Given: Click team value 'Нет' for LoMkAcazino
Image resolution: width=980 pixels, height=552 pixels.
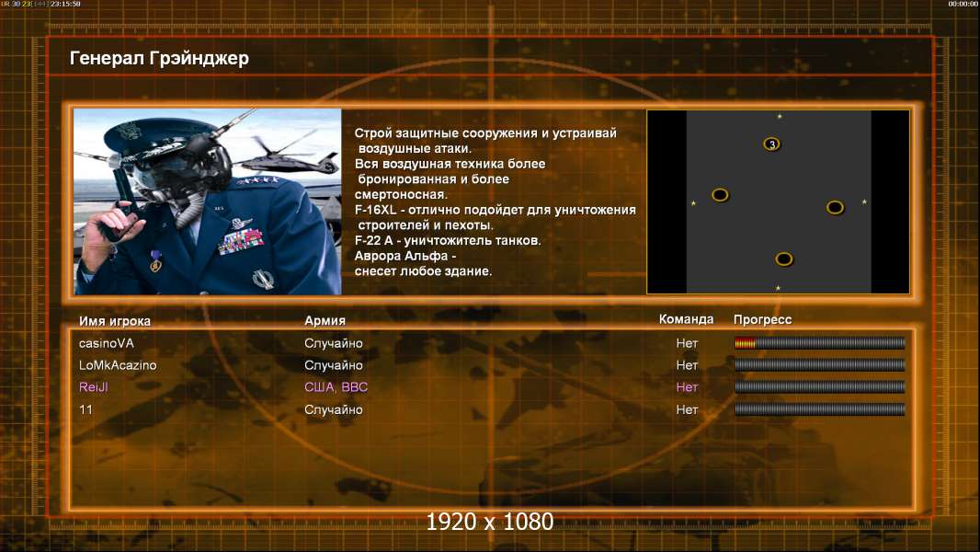Looking at the screenshot, I should 687,365.
